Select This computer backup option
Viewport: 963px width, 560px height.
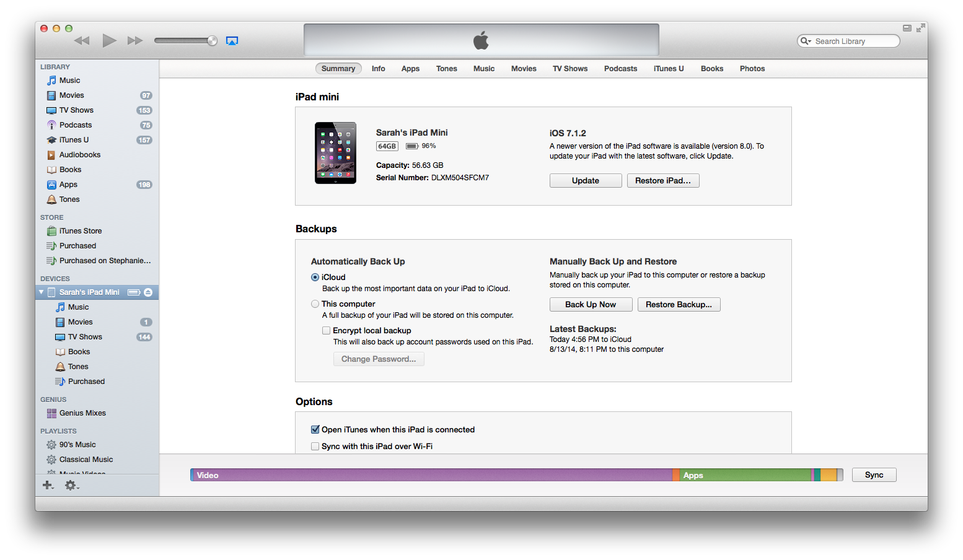[x=315, y=304]
